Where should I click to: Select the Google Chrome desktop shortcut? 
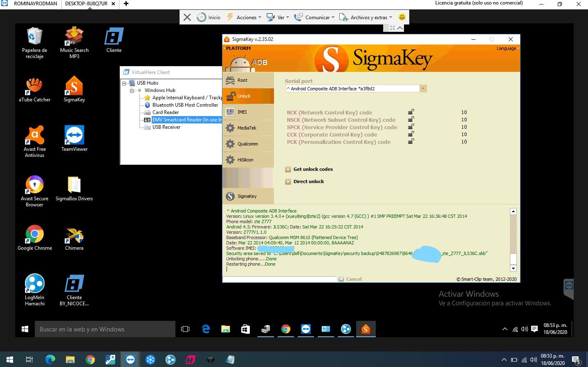34,238
